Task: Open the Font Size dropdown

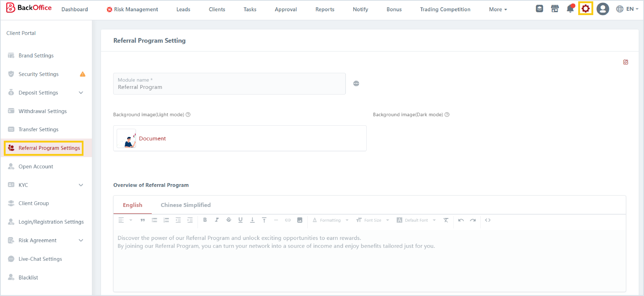Action: 373,220
